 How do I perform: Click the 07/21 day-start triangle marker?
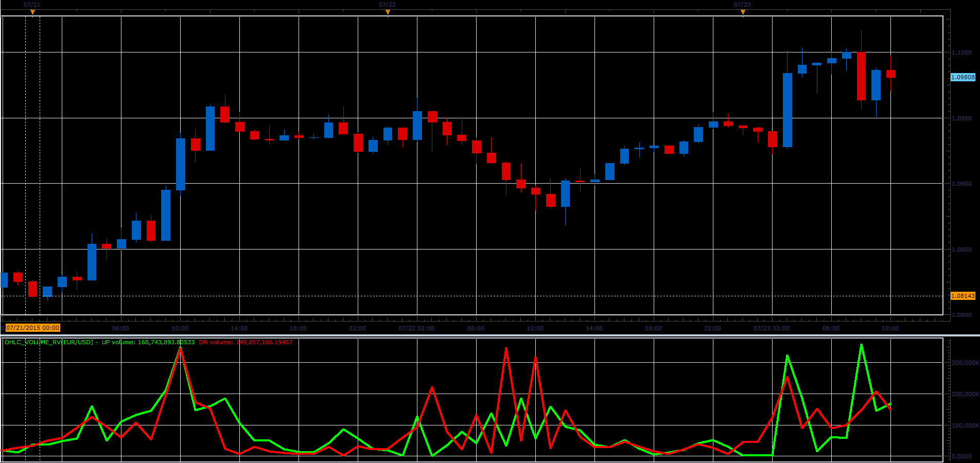(32, 12)
